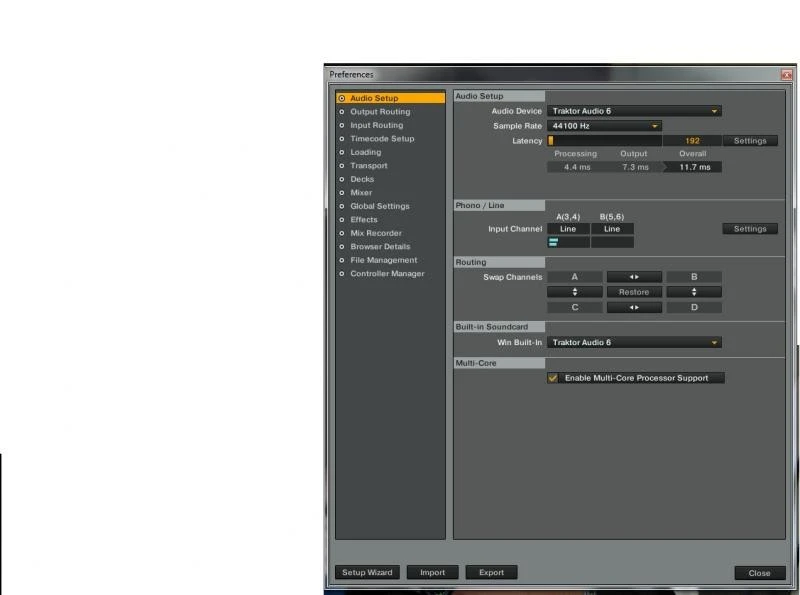
Task: Swap channels A and B horizontally
Action: point(634,277)
